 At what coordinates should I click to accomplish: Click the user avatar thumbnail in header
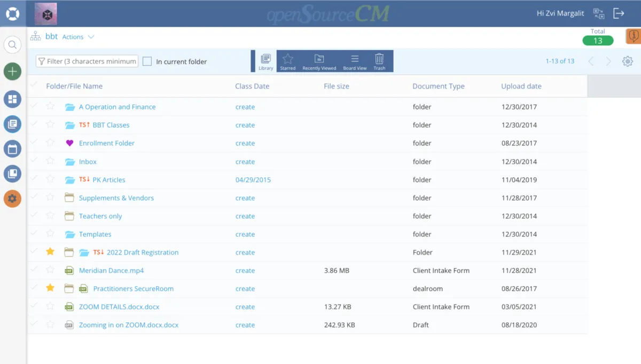click(x=45, y=13)
